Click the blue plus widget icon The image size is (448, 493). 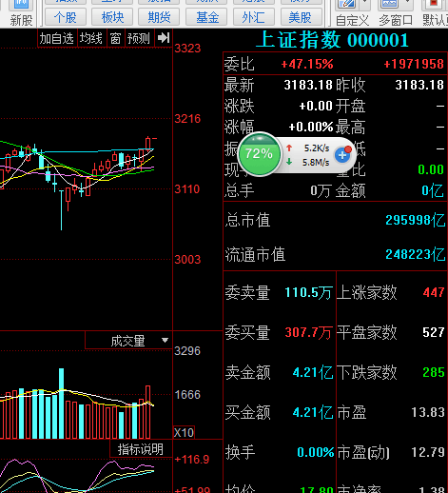point(342,155)
